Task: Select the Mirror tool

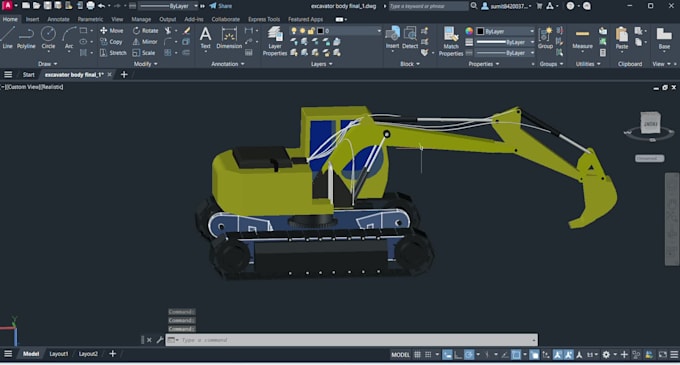Action: pos(145,42)
